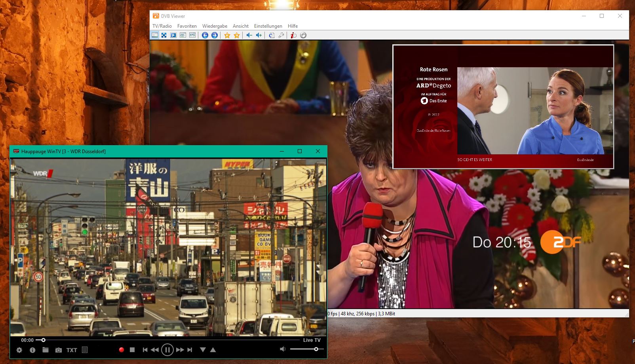The width and height of the screenshot is (635, 364).
Task: Click the Rote Rosen picture-in-picture preview
Action: [503, 107]
